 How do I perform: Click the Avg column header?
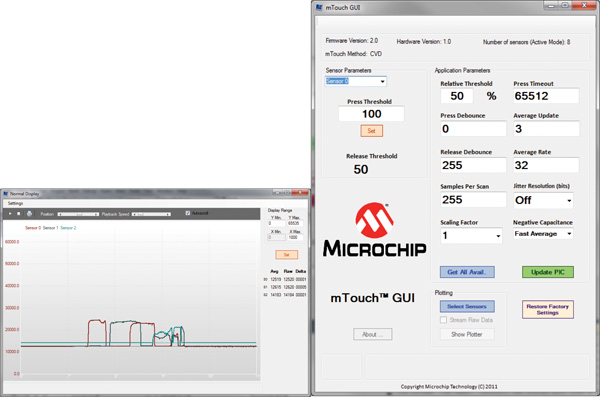coord(274,271)
